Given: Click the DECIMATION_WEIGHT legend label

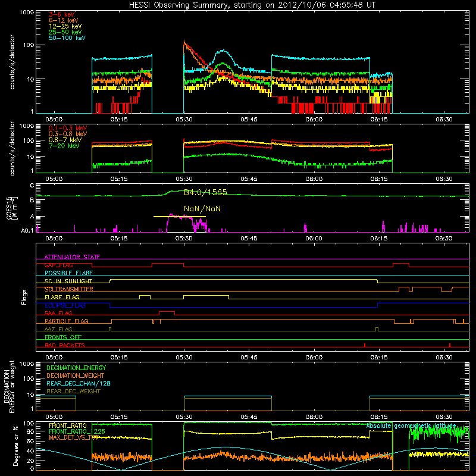Looking at the screenshot, I should 76,376.
